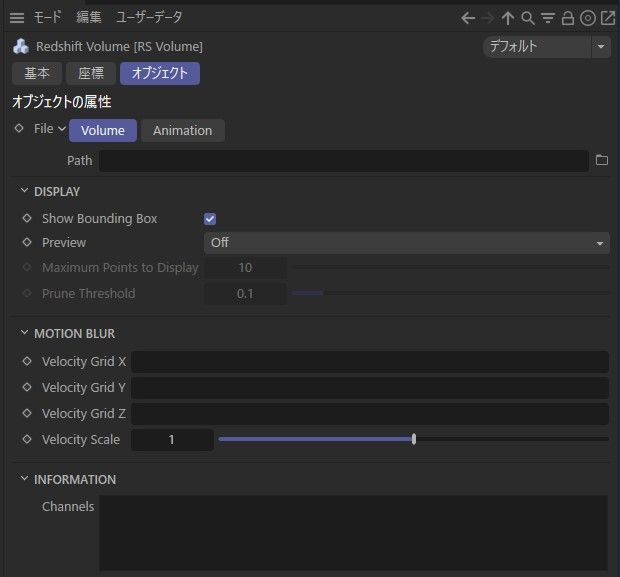Screen dimensions: 620x577
Task: Click the Show Bounding Box label
Action: tap(100, 219)
